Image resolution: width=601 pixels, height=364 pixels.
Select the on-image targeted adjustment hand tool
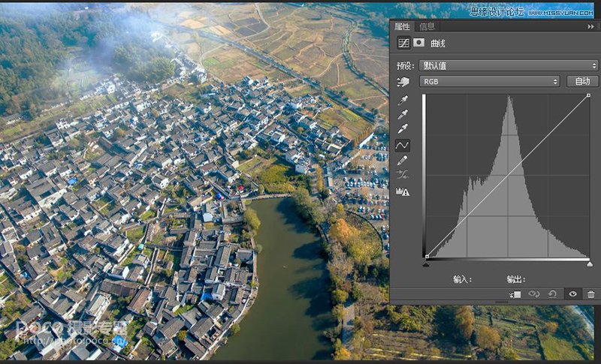(403, 81)
